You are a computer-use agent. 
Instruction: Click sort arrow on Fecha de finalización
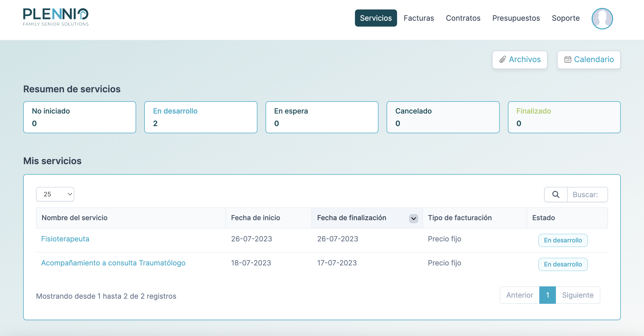pyautogui.click(x=413, y=218)
